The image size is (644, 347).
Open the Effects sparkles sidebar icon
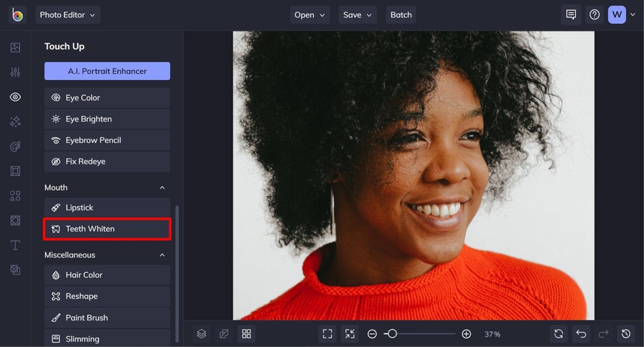[15, 122]
